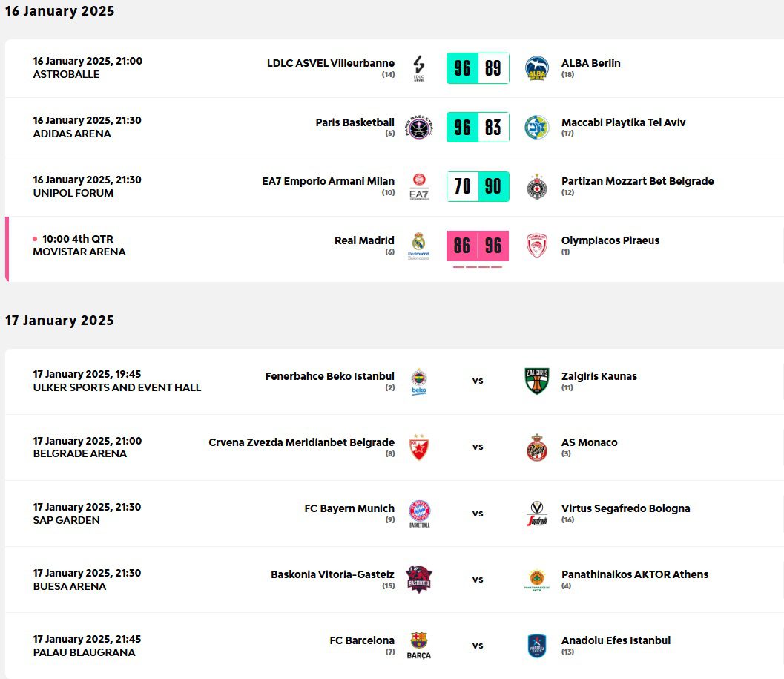Select the Anadolu Efes Istanbul team name
Viewport: 784px width, 679px height.
click(616, 640)
